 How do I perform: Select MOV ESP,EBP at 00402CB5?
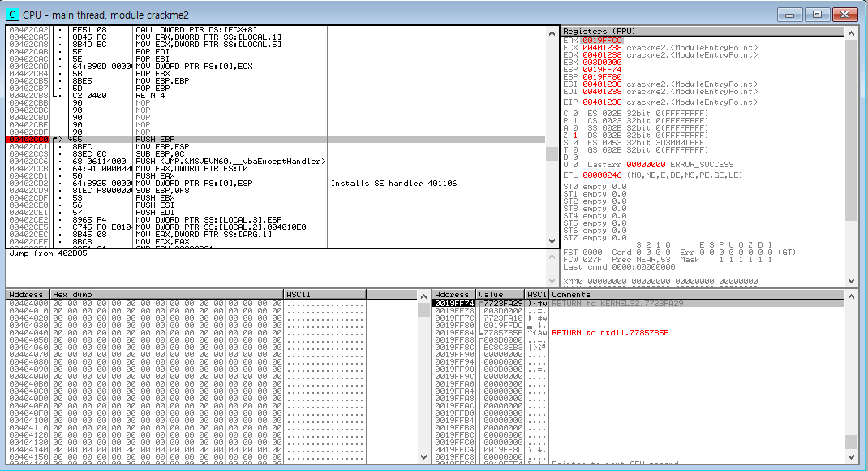pyautogui.click(x=162, y=81)
